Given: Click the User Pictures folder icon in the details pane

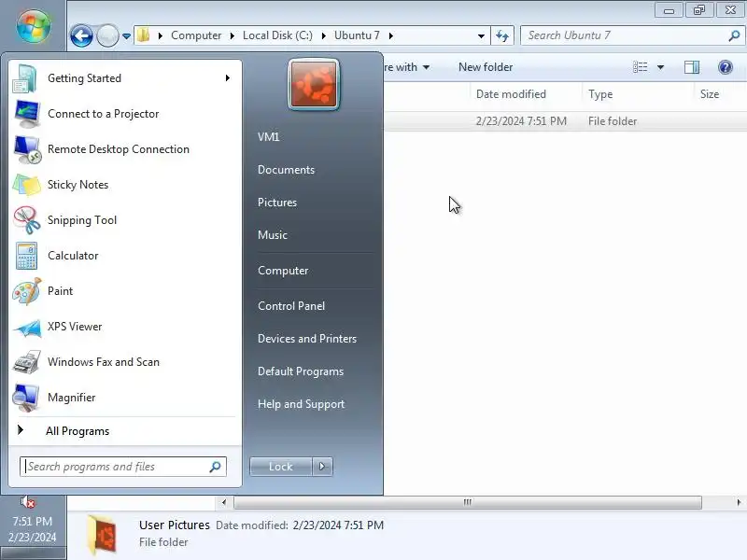Looking at the screenshot, I should pyautogui.click(x=102, y=534).
